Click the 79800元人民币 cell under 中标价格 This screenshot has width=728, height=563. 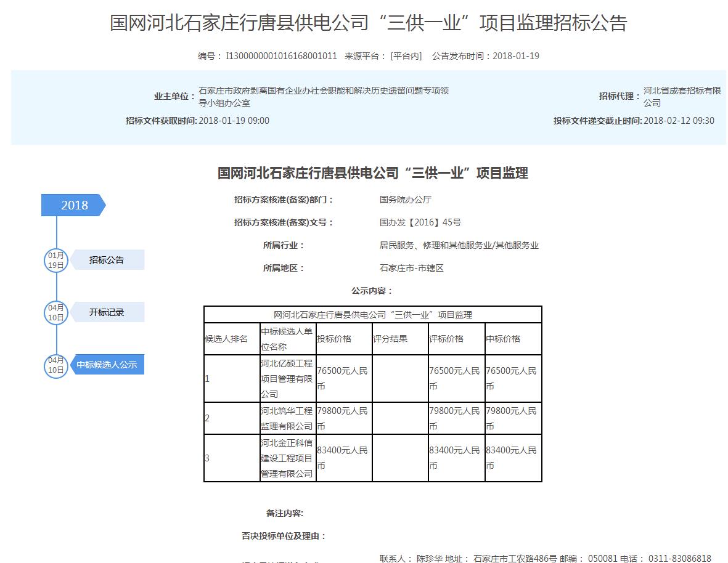point(513,418)
